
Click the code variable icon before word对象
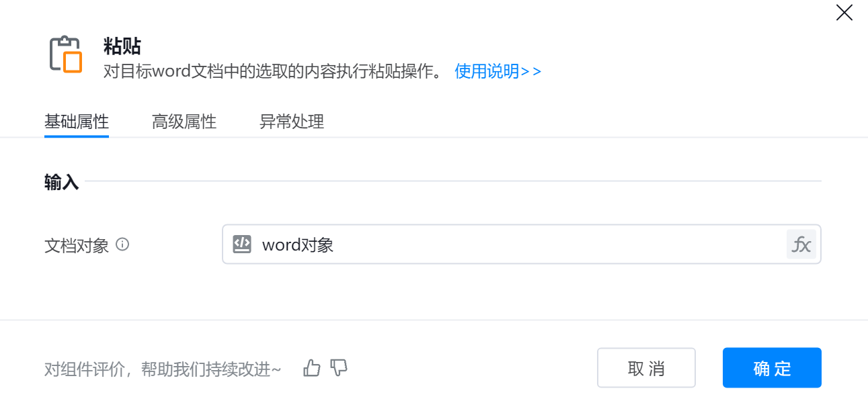[x=242, y=244]
